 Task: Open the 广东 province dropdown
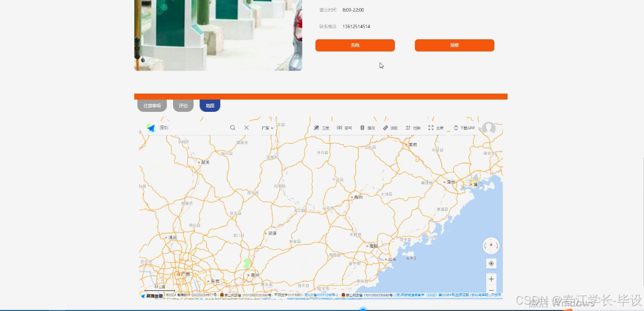click(x=267, y=128)
